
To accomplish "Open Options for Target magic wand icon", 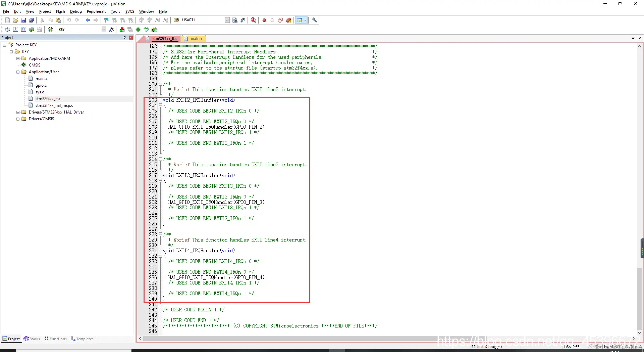I will click(112, 30).
